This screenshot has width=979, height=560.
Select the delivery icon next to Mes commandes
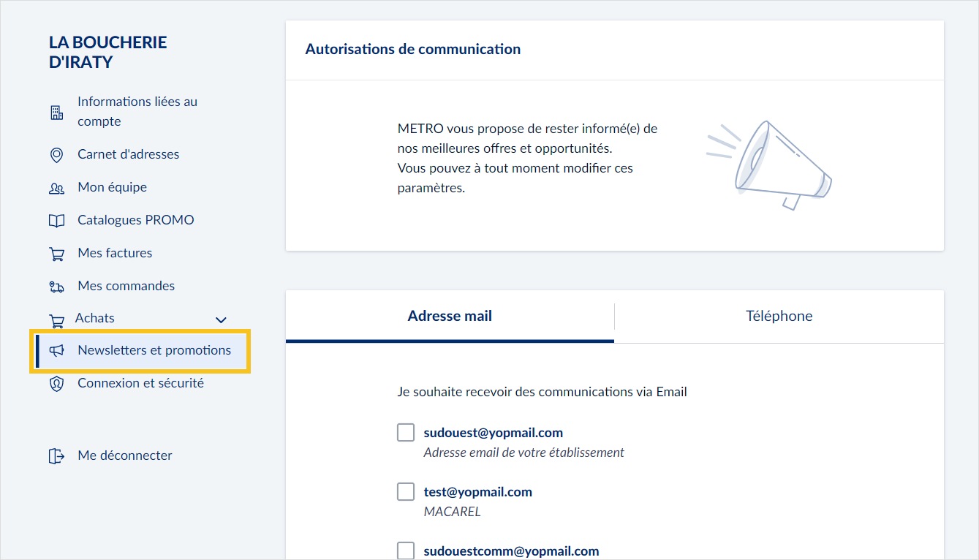(x=57, y=286)
